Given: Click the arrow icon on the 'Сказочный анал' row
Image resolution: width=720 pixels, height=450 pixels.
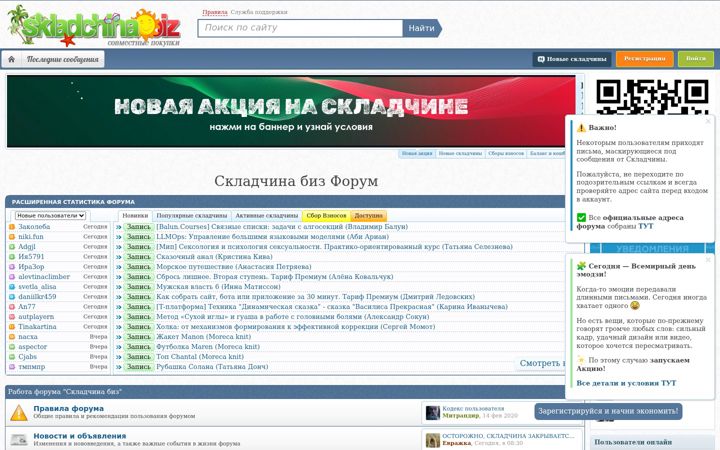Looking at the screenshot, I should point(118,257).
